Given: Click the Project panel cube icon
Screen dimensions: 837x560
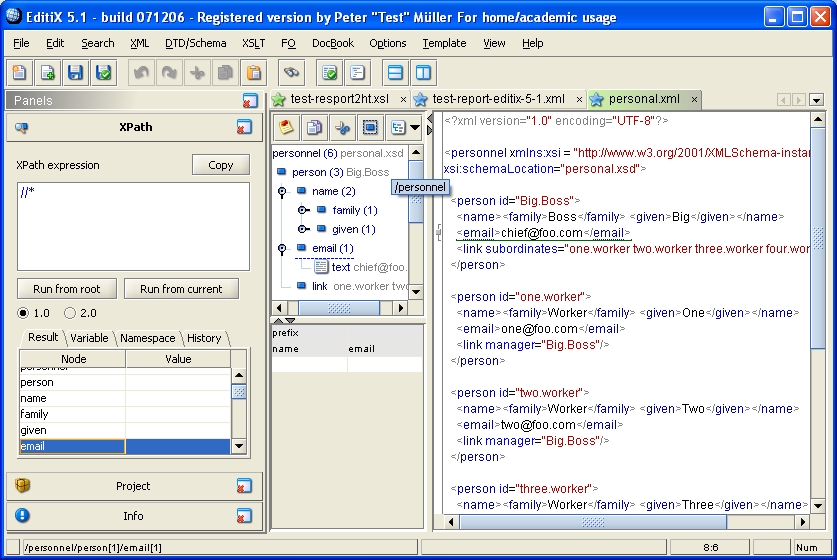Looking at the screenshot, I should click(22, 485).
